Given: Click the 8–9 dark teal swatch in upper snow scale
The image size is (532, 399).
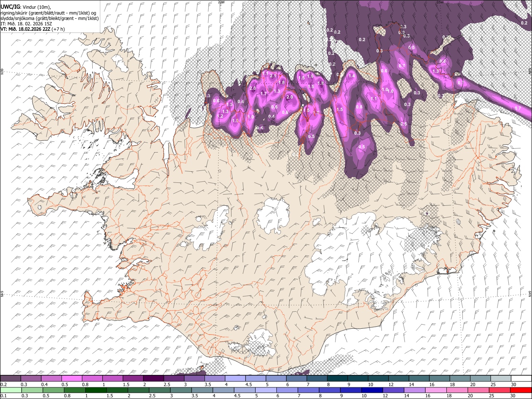Looking at the screenshot, I should point(337,379).
